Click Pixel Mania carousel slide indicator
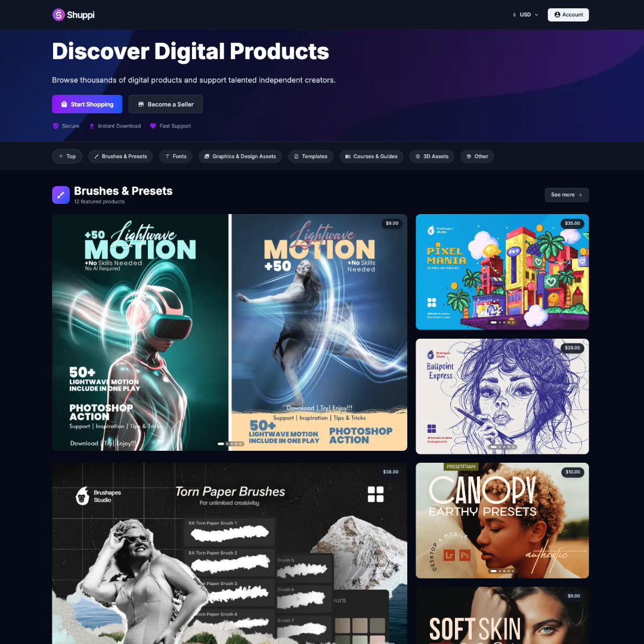This screenshot has width=644, height=644. pyautogui.click(x=502, y=323)
